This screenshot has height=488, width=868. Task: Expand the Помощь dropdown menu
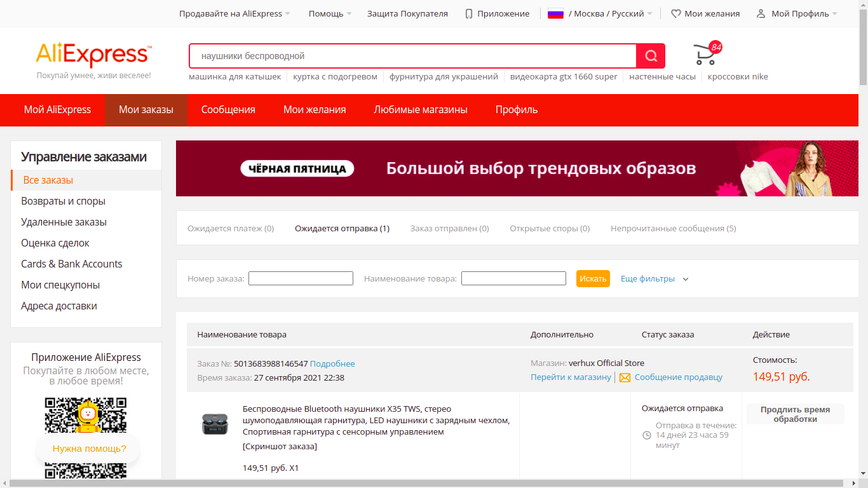coord(330,13)
